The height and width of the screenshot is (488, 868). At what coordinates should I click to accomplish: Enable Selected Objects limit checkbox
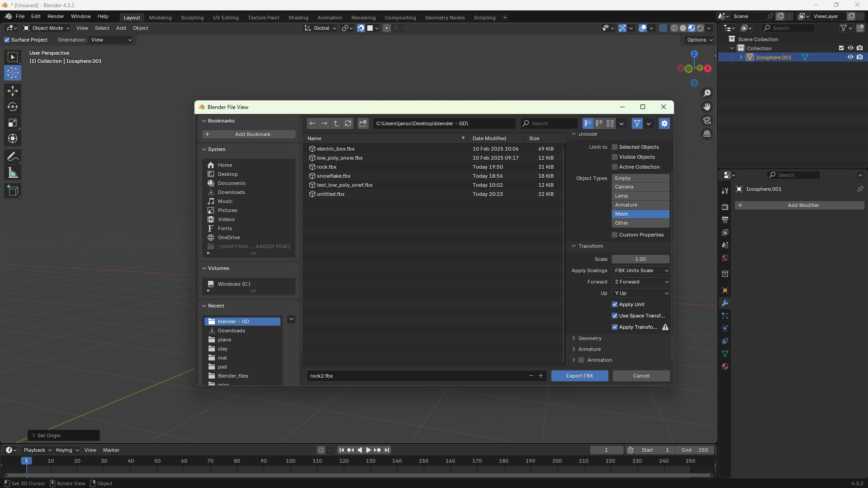[x=615, y=147]
